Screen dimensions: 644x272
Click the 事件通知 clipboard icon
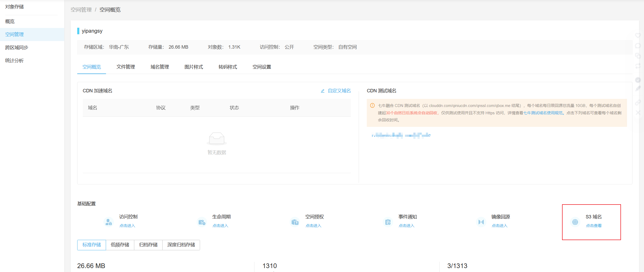point(388,222)
